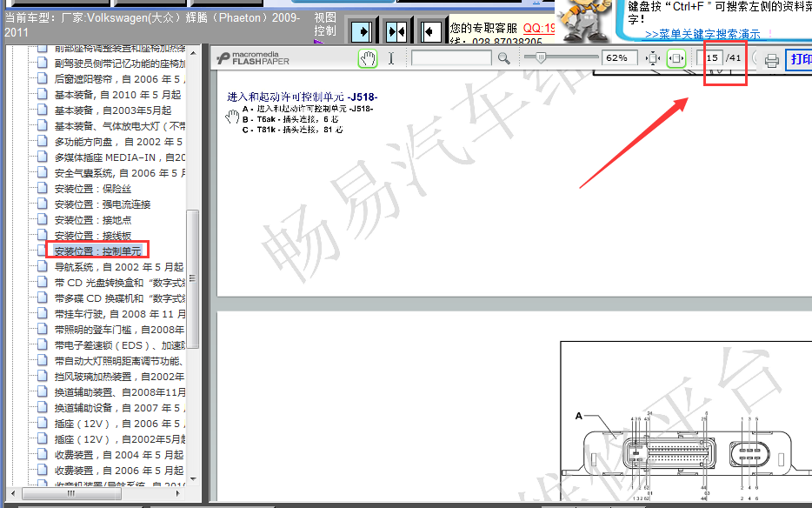The image size is (812, 508).
Task: Click the current page number field showing 15
Action: [710, 57]
